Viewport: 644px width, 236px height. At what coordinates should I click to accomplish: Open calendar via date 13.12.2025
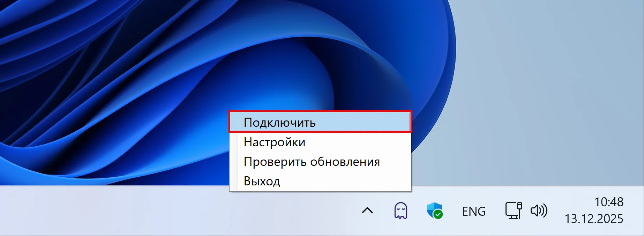[x=594, y=219]
